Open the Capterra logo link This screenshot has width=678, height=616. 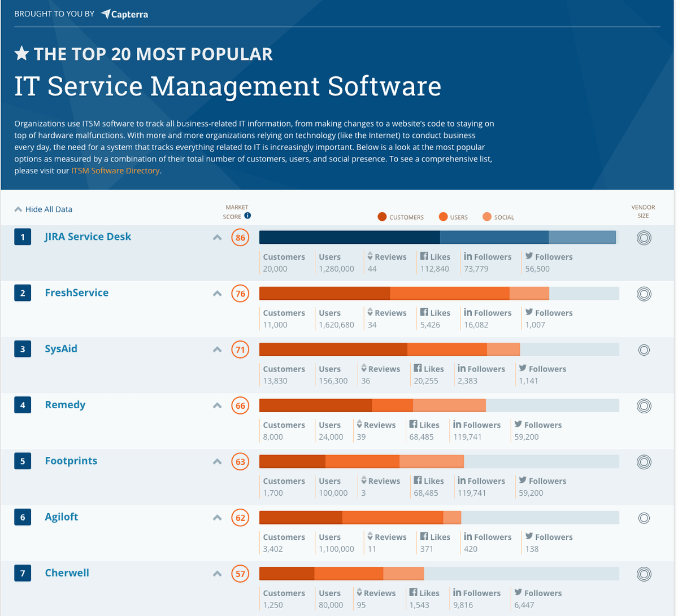(x=124, y=14)
